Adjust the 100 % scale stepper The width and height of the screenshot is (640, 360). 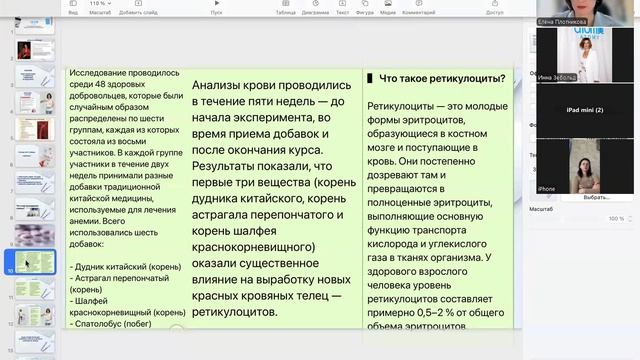(x=630, y=219)
